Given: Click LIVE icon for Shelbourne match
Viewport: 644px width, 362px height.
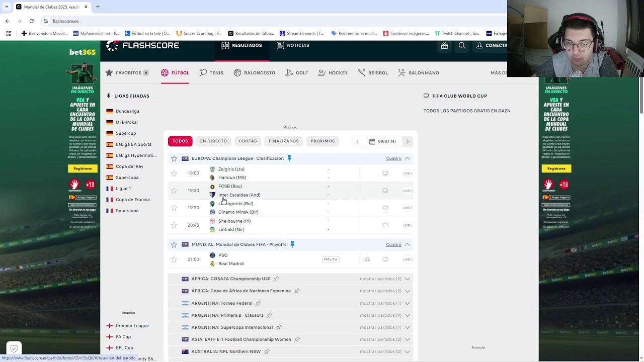Looking at the screenshot, I should point(407,225).
